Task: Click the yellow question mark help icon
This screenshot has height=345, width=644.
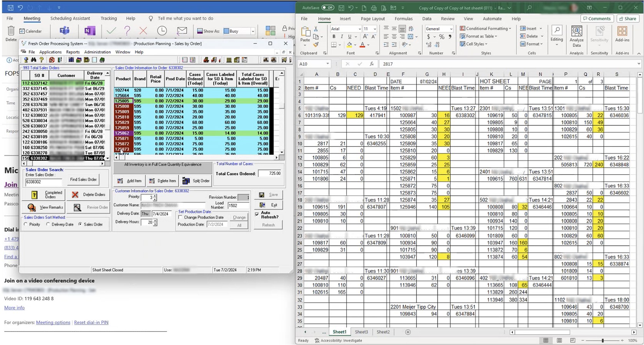Action: tap(41, 60)
